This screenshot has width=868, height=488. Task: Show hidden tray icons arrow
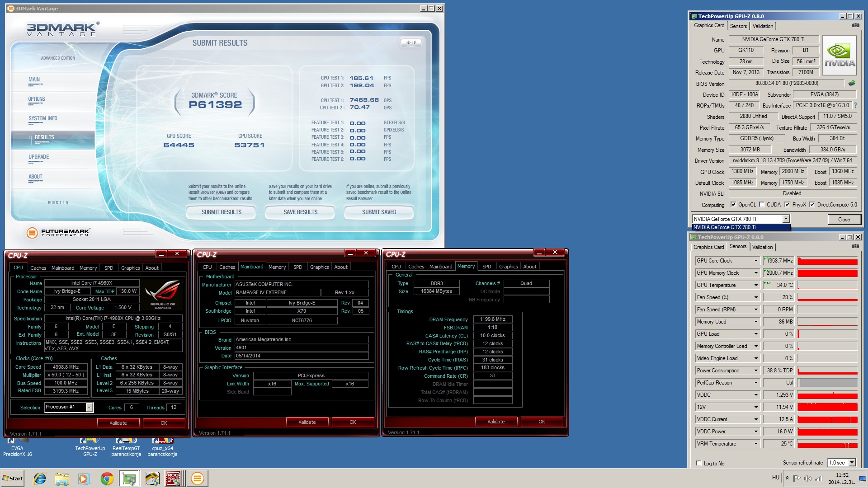787,478
